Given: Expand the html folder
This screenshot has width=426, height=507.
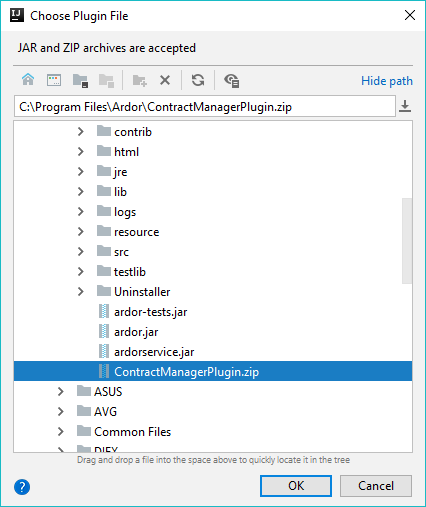Looking at the screenshot, I should (x=80, y=152).
